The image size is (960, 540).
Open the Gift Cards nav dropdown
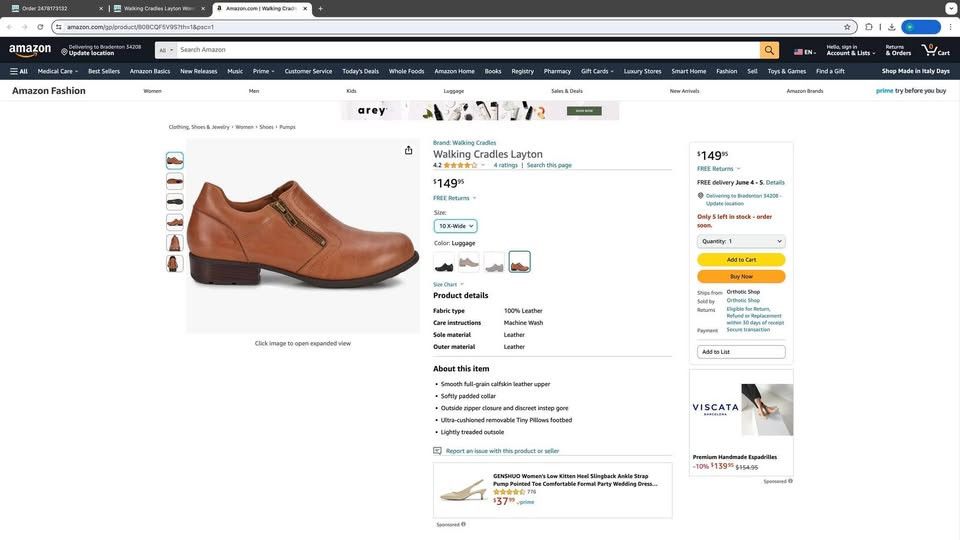(x=597, y=71)
